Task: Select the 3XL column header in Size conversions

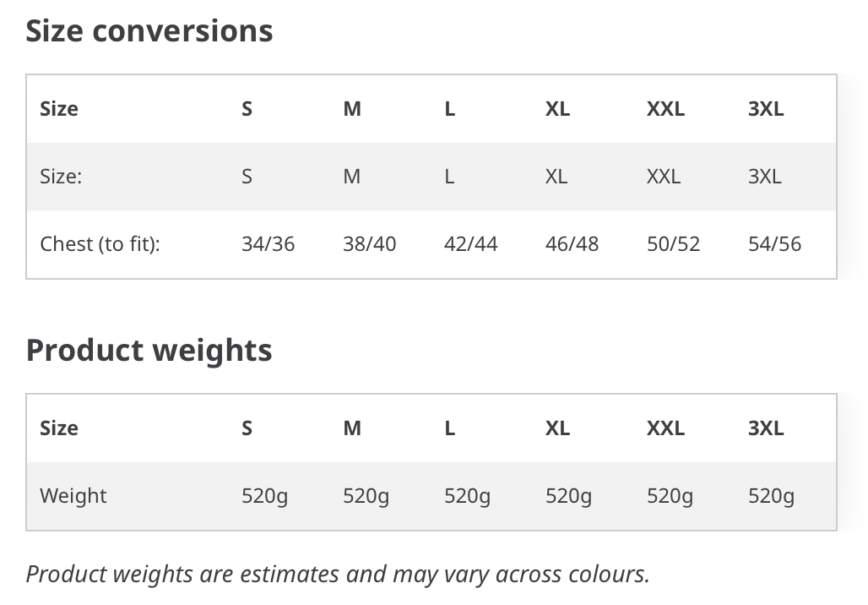Action: pyautogui.click(x=766, y=109)
